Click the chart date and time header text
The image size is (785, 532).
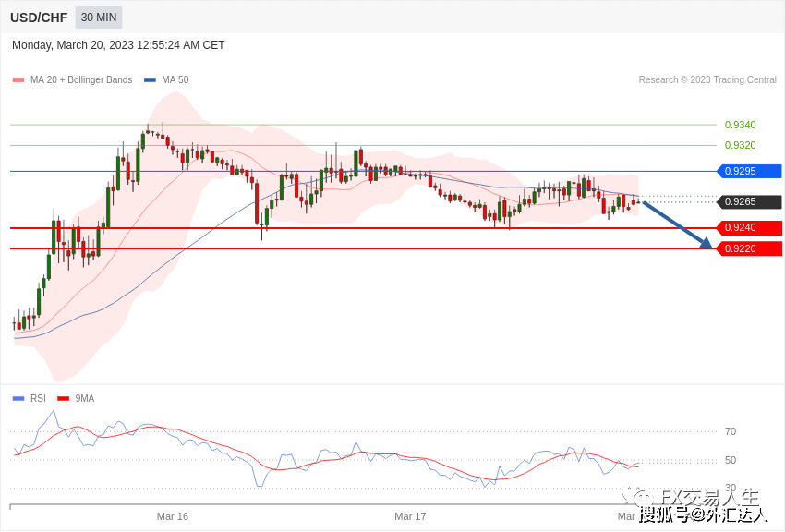click(118, 45)
